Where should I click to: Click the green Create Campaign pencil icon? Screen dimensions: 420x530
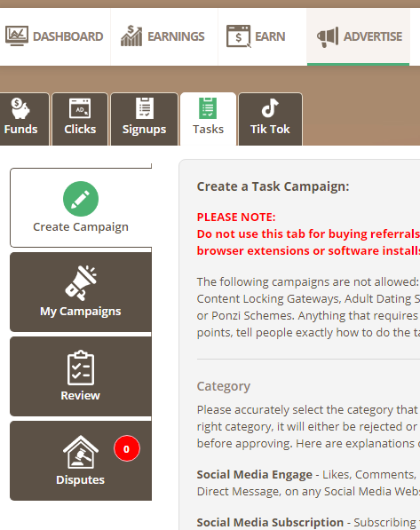pos(81,199)
